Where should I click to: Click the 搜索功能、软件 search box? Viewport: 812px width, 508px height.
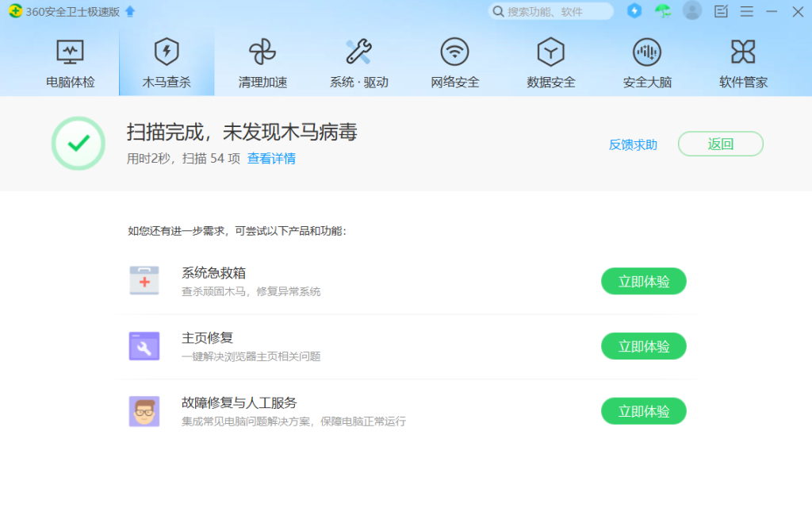(551, 11)
